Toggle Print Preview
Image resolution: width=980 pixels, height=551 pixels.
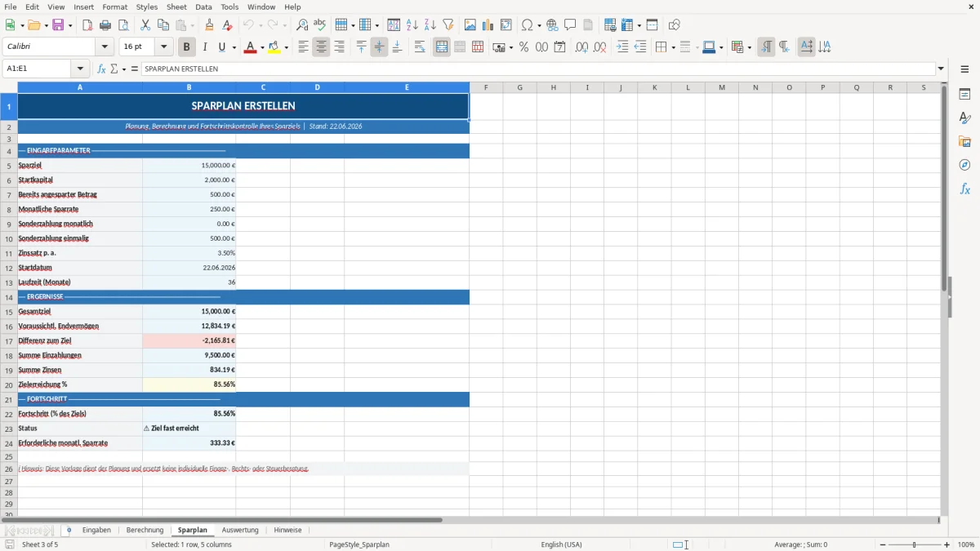(x=123, y=25)
